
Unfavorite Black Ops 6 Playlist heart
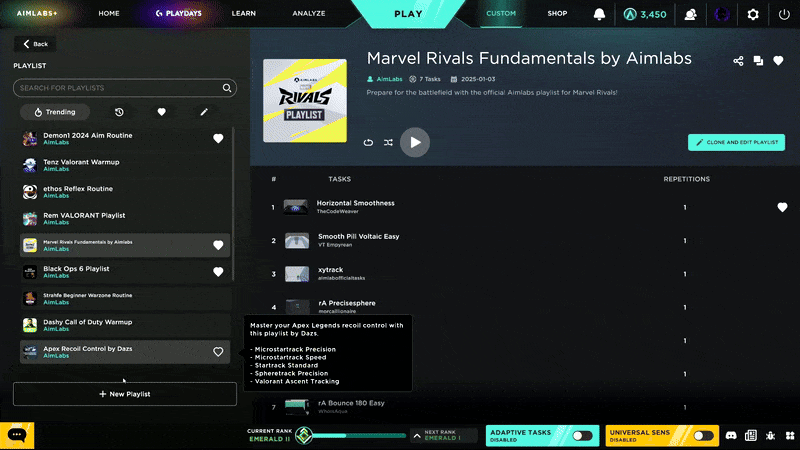pyautogui.click(x=218, y=272)
